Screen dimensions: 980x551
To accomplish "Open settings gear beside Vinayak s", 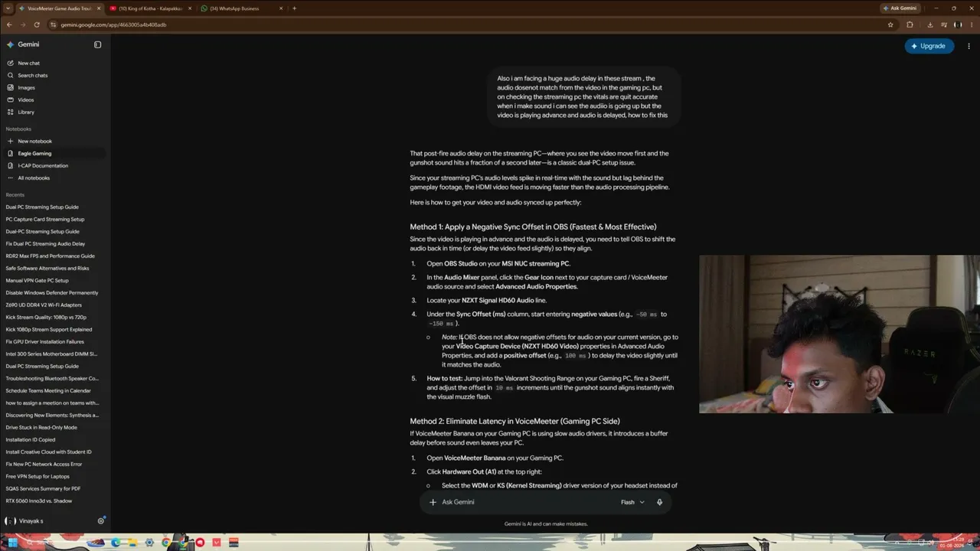I will tap(101, 520).
